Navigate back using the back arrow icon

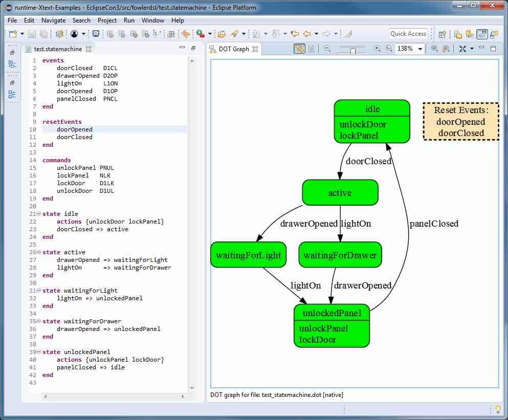click(x=307, y=33)
